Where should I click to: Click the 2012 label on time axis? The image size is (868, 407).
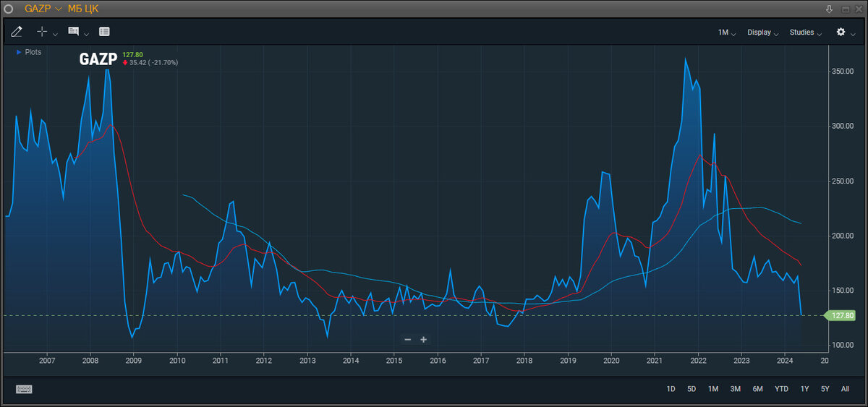point(264,360)
